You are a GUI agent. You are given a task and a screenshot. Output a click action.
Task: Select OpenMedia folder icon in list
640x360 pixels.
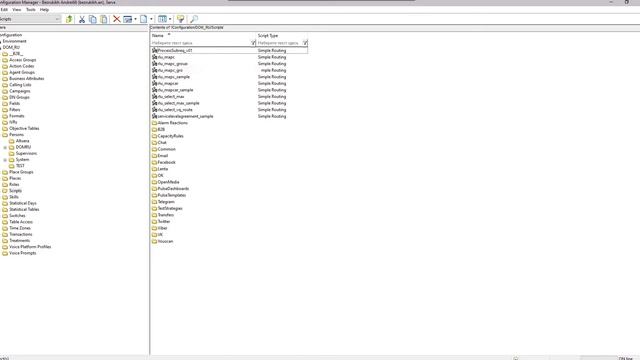point(155,182)
